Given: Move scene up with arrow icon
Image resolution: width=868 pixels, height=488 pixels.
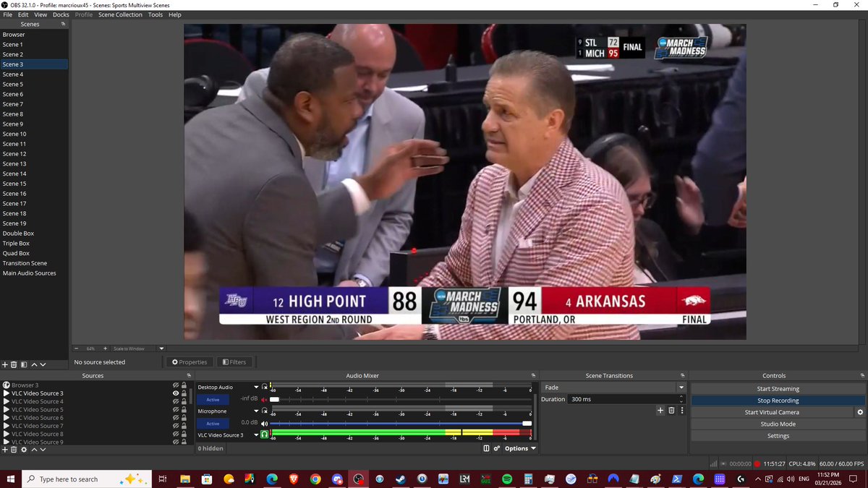Looking at the screenshot, I should tap(33, 365).
